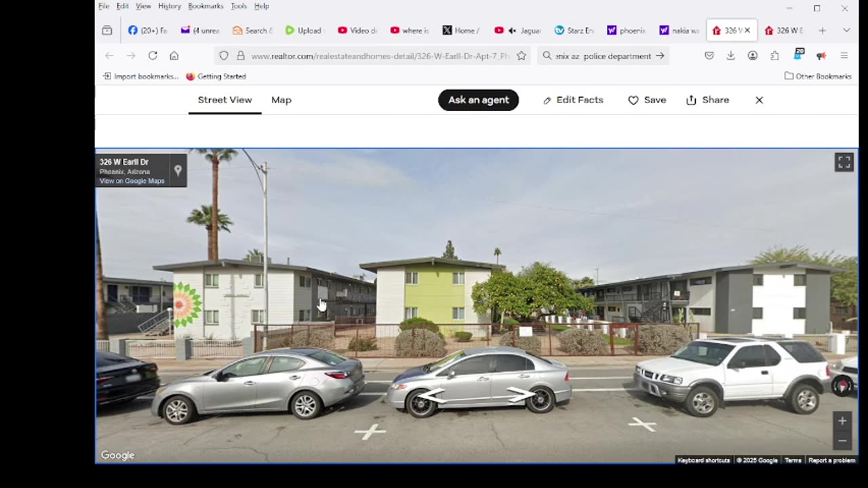Open the File menu
Screen dimensions: 868x488
[x=104, y=6]
